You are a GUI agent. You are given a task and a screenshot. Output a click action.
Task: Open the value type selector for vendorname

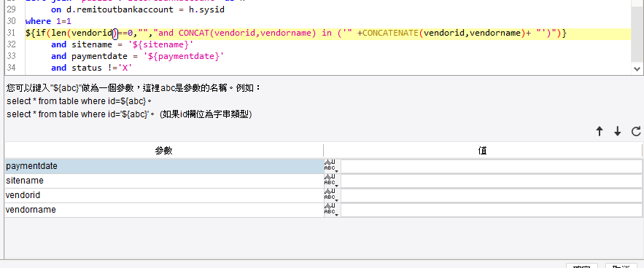coord(331,210)
